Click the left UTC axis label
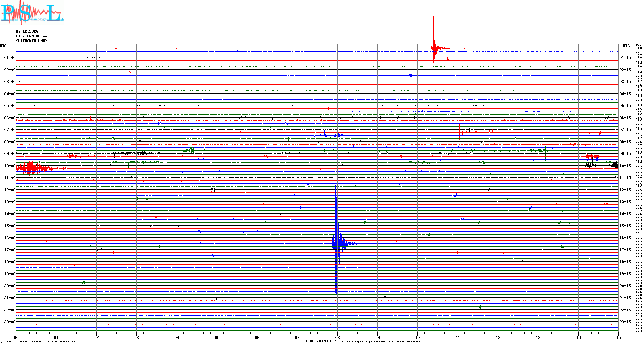644x346 pixels. click(x=3, y=46)
